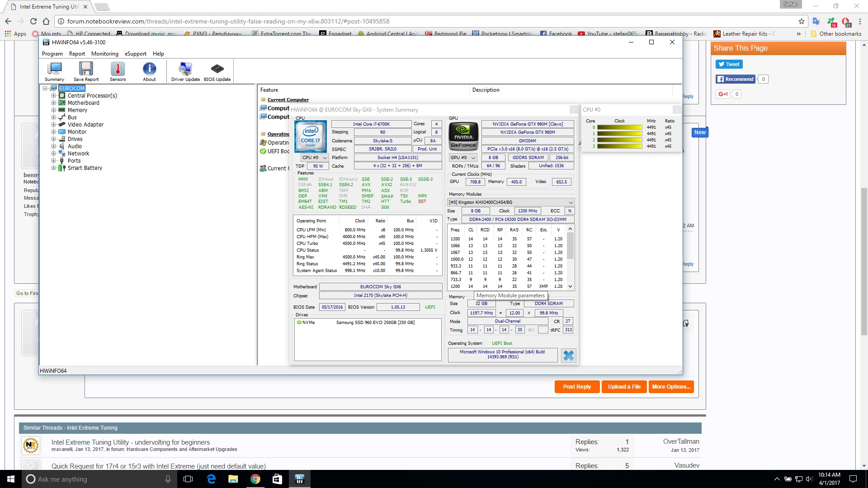
Task: Close the System Summary with blue X
Action: (x=568, y=356)
